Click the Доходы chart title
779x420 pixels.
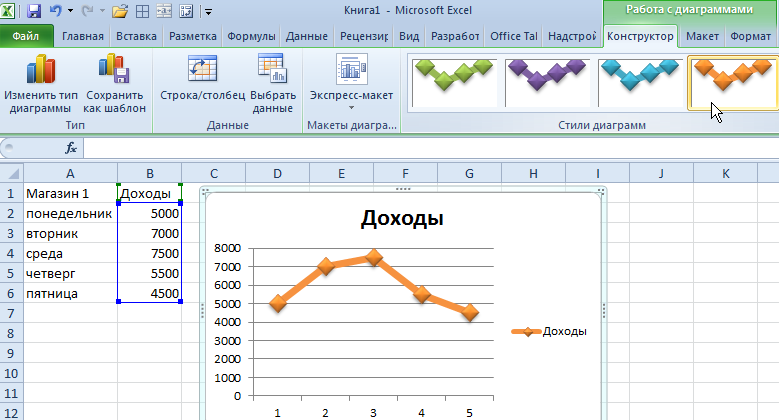(401, 219)
